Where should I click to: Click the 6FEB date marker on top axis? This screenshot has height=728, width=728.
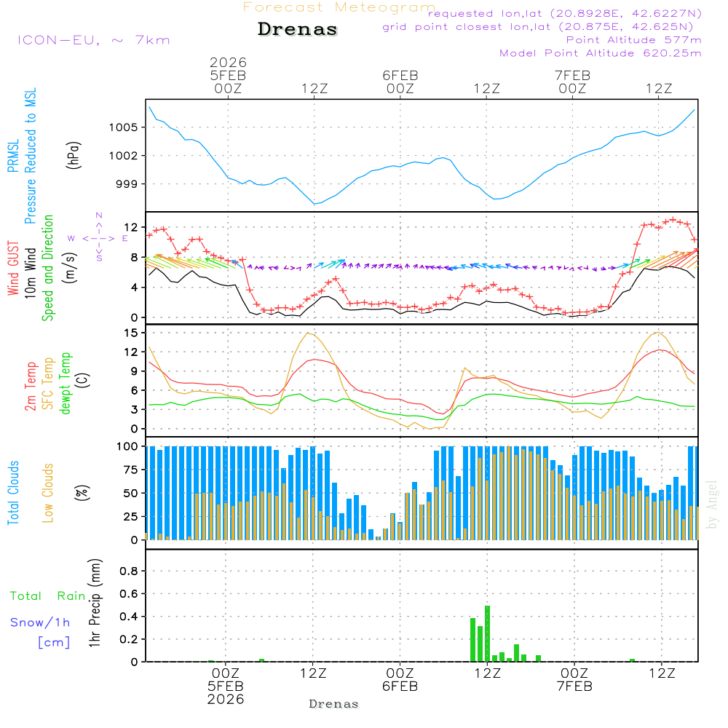(x=400, y=76)
